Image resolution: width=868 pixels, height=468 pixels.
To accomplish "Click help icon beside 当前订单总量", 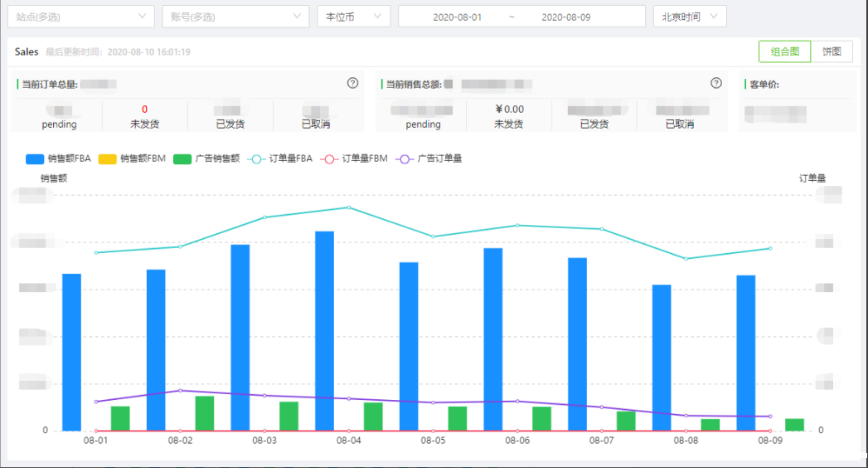I will (352, 83).
